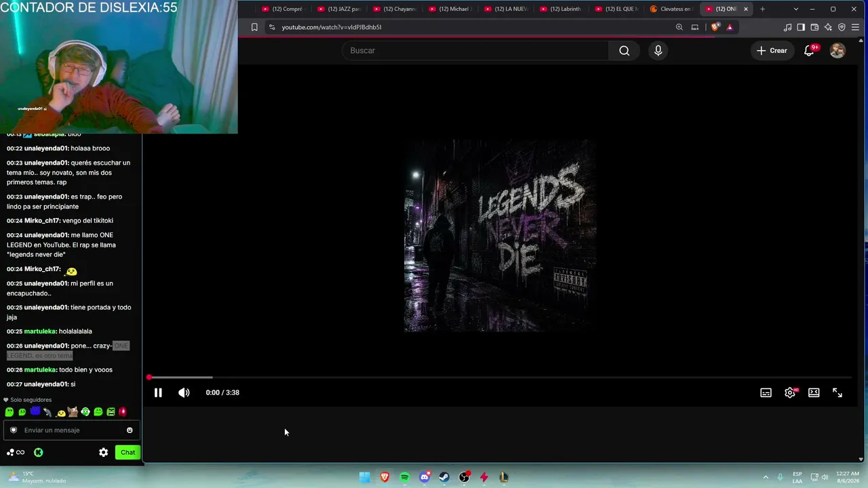Bookmark this page in the browser
The width and height of the screenshot is (868, 488).
254,27
